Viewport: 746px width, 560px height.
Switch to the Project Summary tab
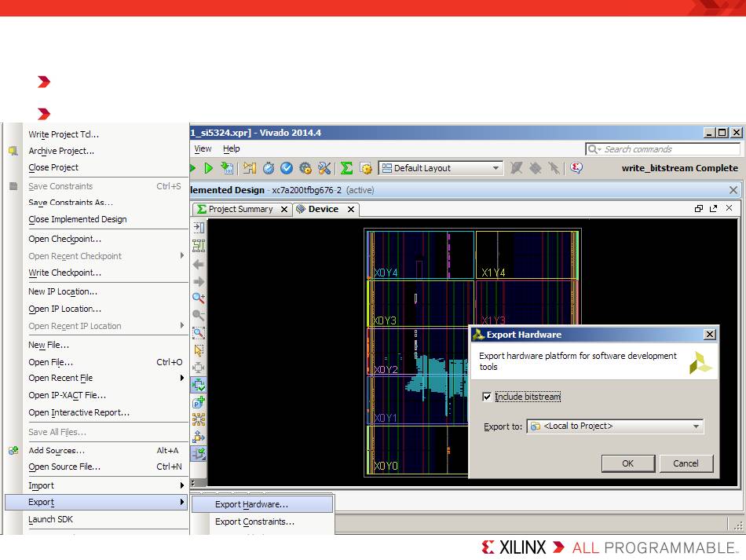[240, 209]
